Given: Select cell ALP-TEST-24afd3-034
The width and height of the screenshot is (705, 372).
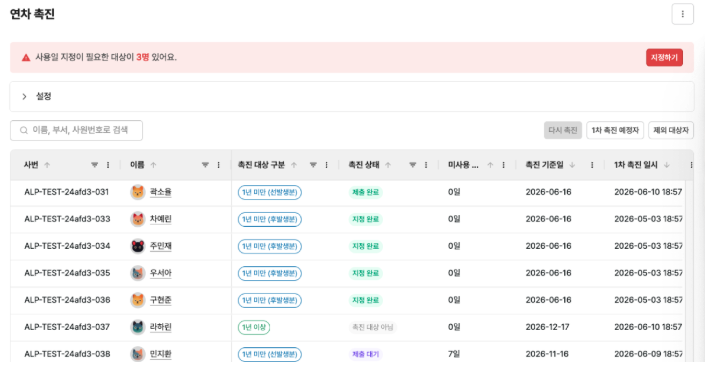Looking at the screenshot, I should click(x=67, y=246).
